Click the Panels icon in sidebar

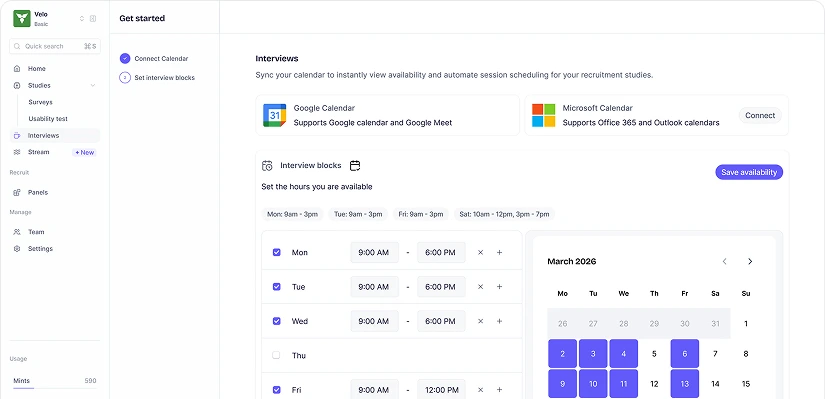pyautogui.click(x=17, y=193)
